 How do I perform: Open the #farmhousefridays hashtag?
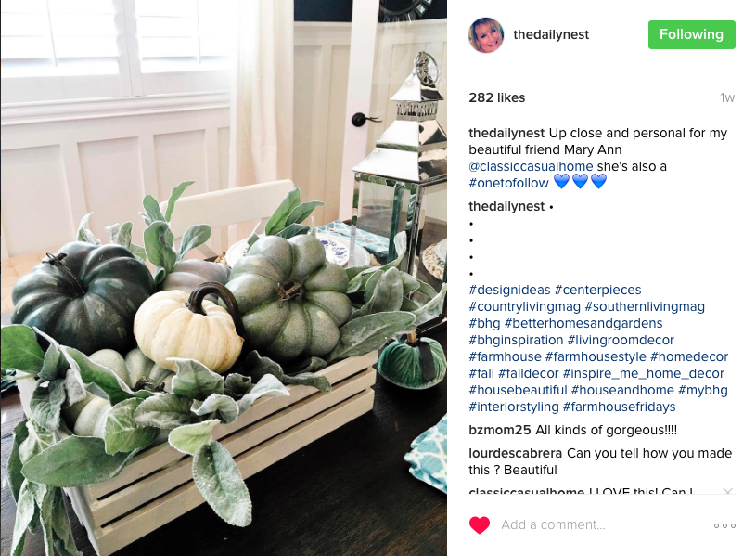point(619,407)
